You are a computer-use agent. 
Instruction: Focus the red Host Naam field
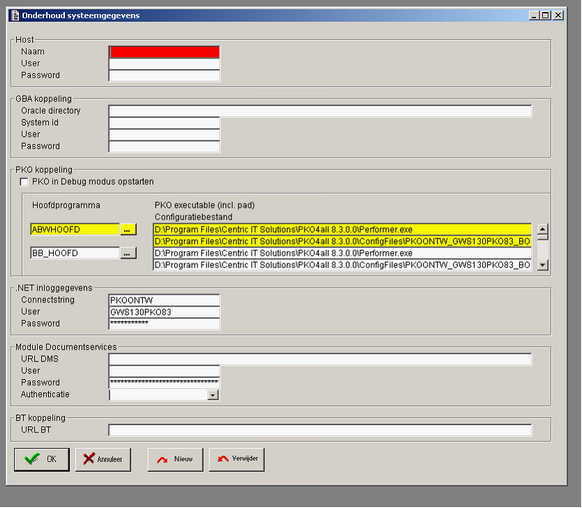pos(164,52)
